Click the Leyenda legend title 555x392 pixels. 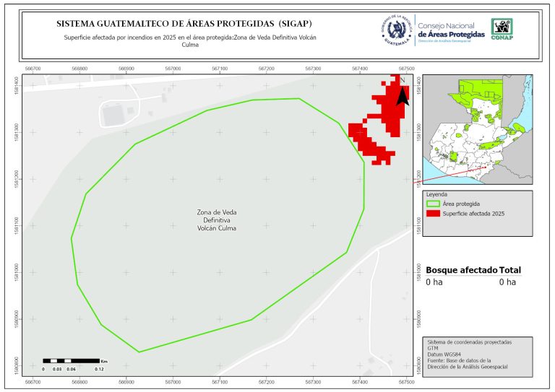(x=436, y=195)
